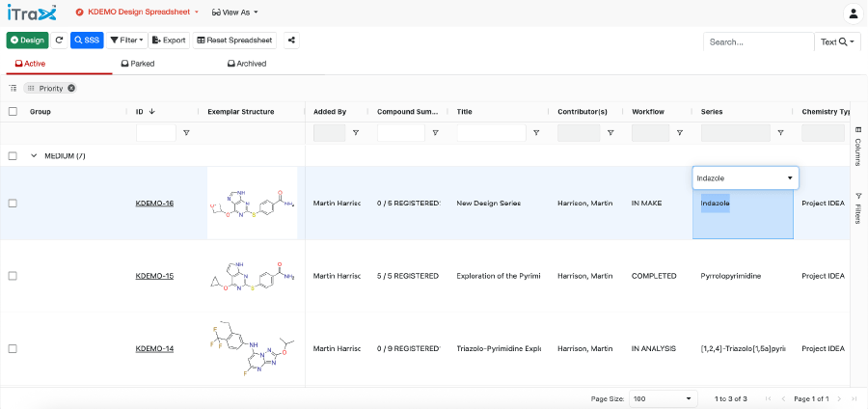Click the Search input field
The width and height of the screenshot is (868, 409).
[x=758, y=42]
